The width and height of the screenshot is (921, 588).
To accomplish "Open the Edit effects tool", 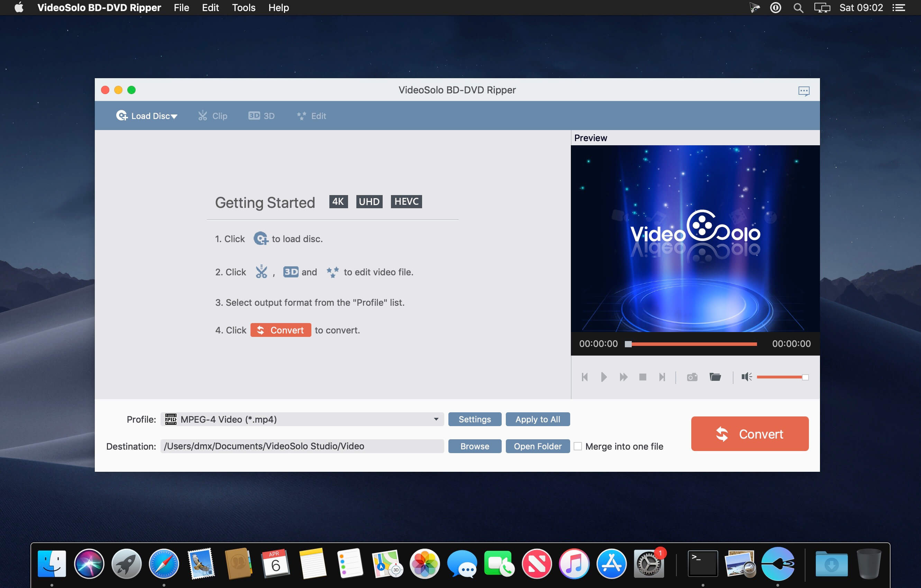I will tap(311, 116).
